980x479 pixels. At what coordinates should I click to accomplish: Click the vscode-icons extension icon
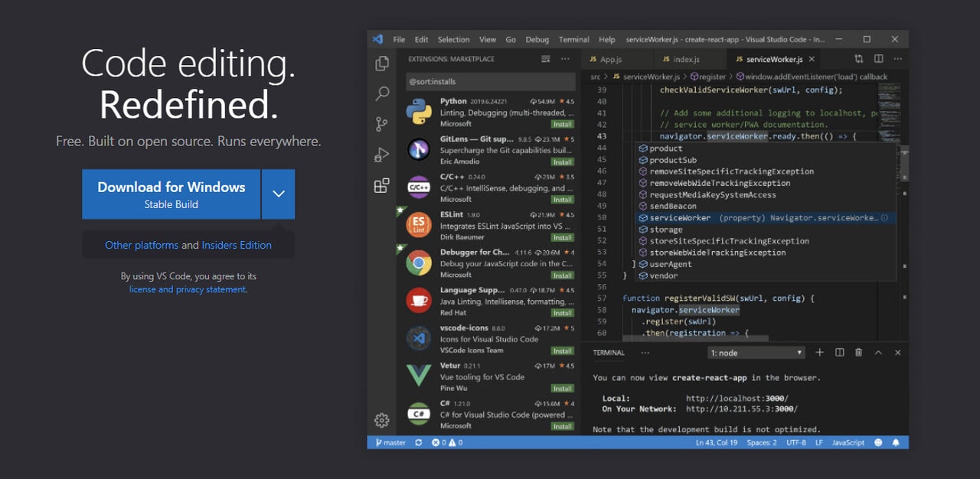[419, 338]
